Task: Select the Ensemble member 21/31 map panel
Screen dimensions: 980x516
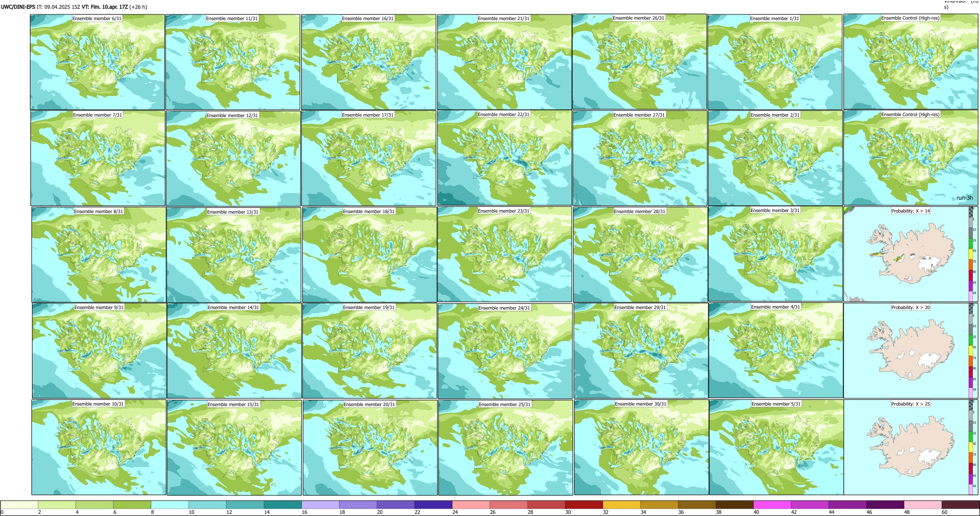Action: click(504, 62)
